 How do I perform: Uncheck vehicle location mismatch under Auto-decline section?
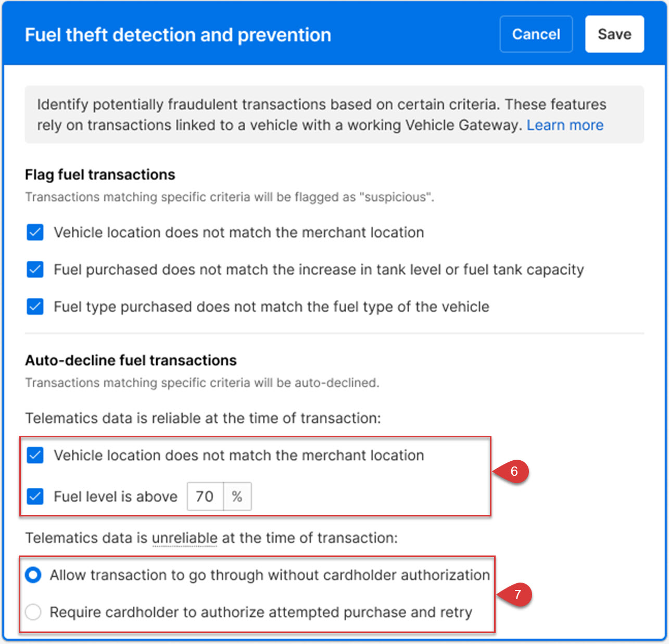point(35,456)
